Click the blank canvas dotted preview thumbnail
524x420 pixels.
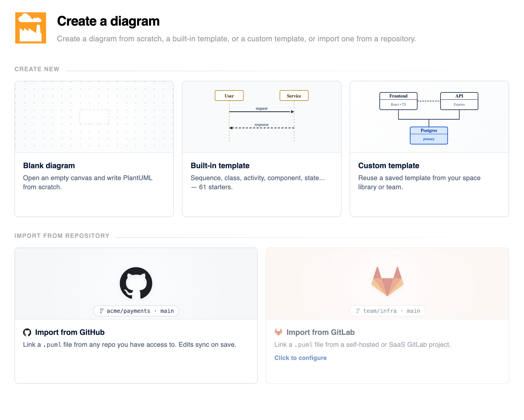(94, 117)
